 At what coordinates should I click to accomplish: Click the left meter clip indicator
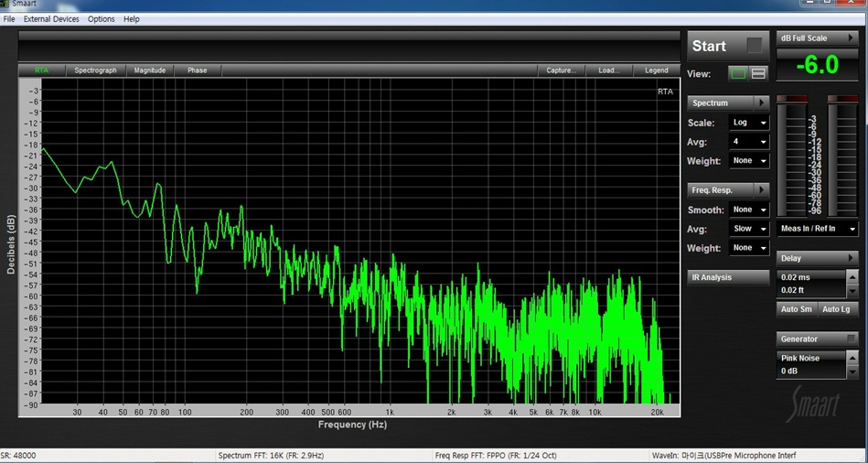click(x=792, y=99)
